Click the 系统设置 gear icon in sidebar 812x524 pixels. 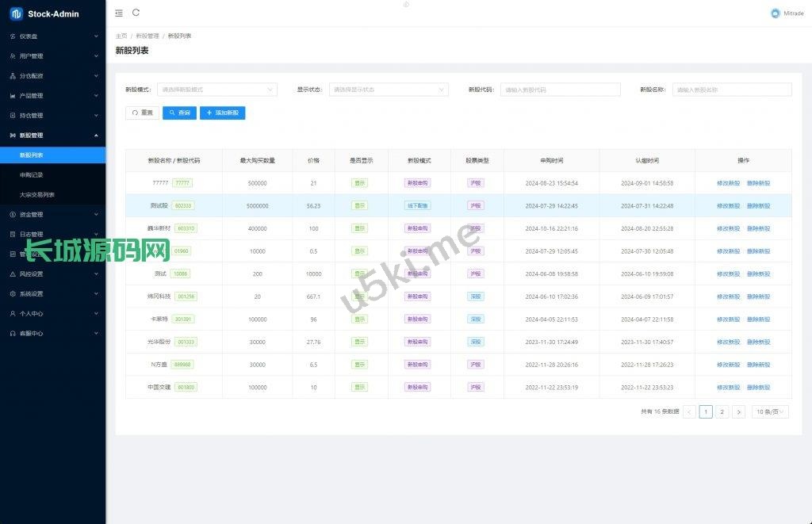(x=13, y=294)
